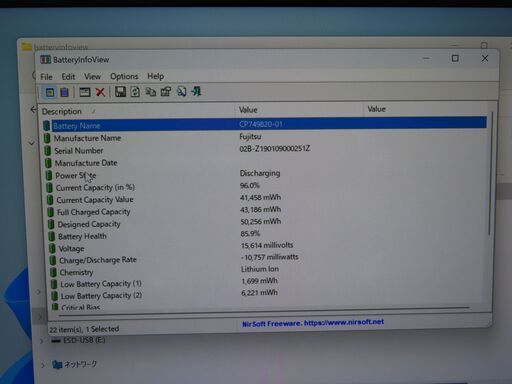512x384 pixels.
Task: Open the Options menu
Action: (124, 76)
